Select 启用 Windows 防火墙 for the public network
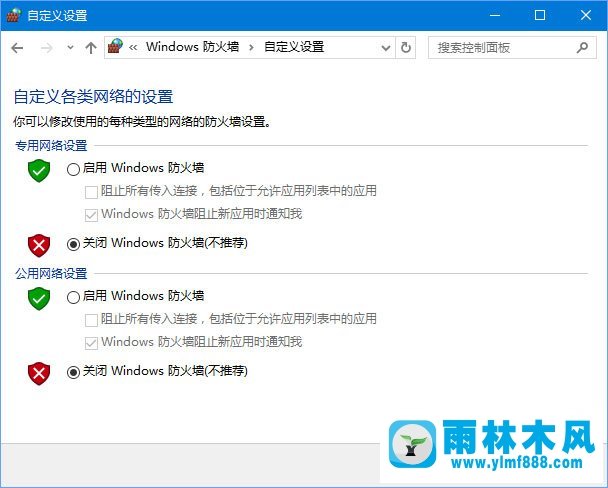Screen dimensions: 608x488 click(73, 297)
